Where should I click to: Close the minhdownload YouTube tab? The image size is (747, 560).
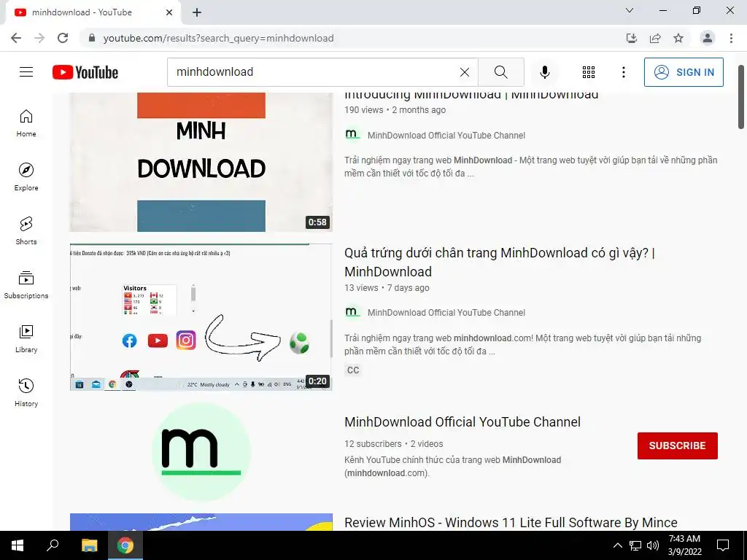pos(169,12)
